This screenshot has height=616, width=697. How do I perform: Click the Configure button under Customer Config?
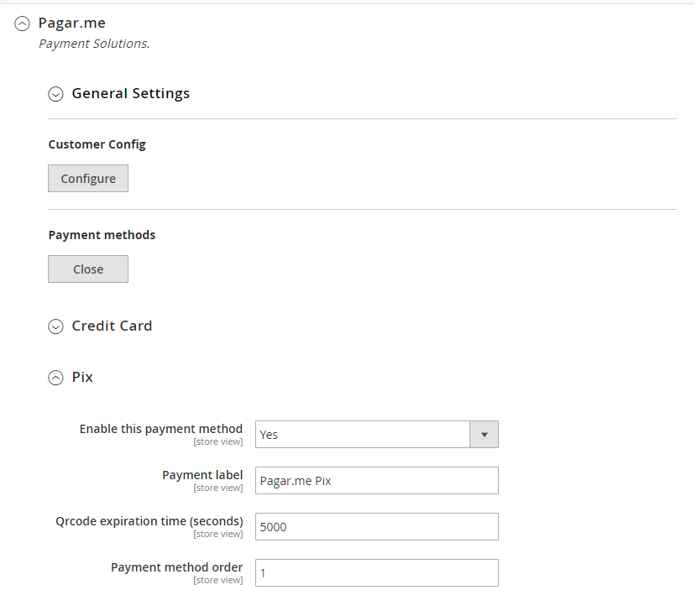point(88,179)
